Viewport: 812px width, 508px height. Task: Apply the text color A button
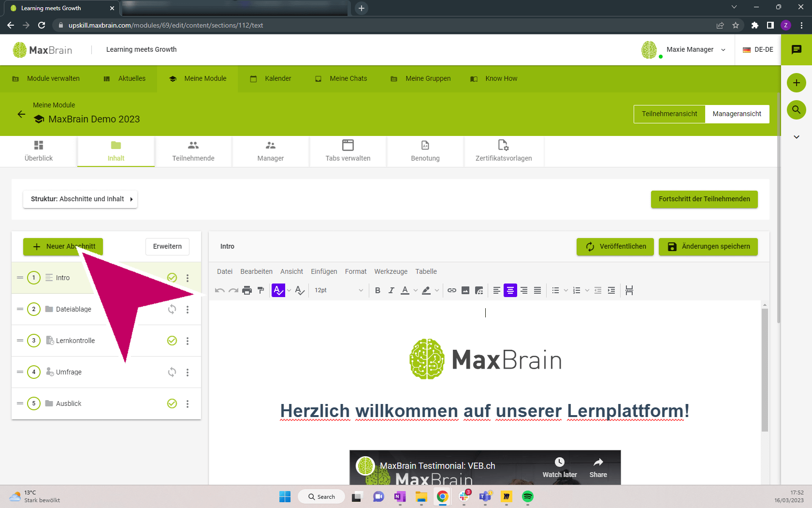(x=405, y=290)
